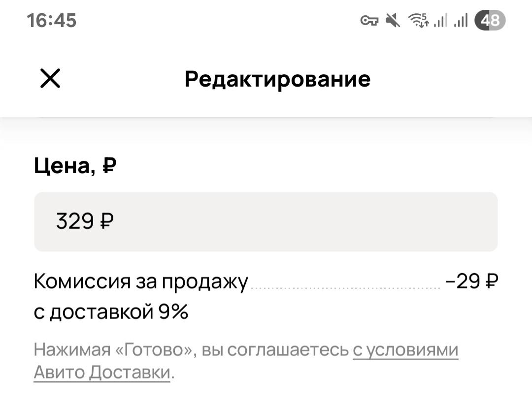532x407 pixels.
Task: Tap the dotted line before commission amount
Action: pyautogui.click(x=346, y=288)
